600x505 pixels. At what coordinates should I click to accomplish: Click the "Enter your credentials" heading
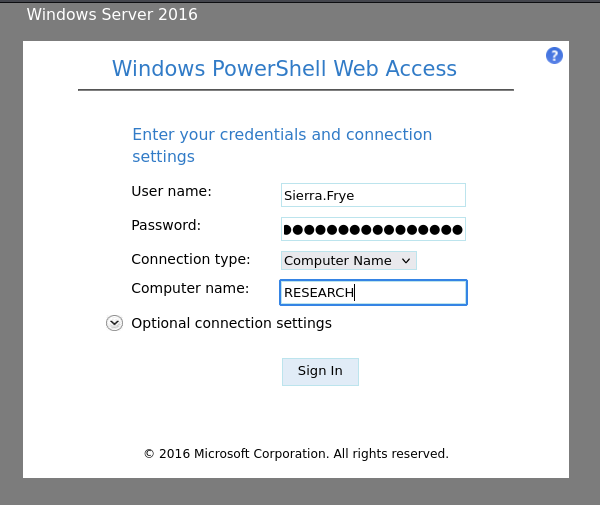pyautogui.click(x=282, y=145)
